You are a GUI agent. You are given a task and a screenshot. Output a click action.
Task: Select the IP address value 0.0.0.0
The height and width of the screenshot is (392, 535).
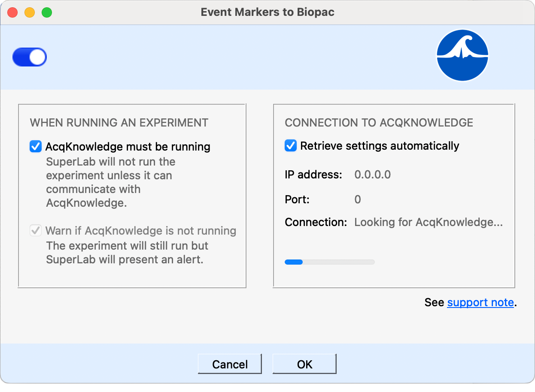coord(372,175)
